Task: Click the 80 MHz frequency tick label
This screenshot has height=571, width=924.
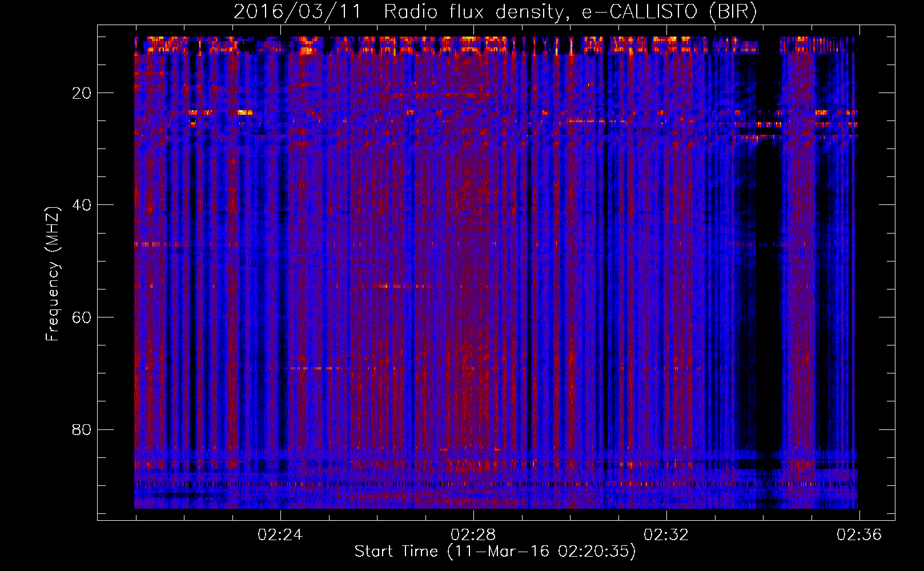Action: coord(82,429)
